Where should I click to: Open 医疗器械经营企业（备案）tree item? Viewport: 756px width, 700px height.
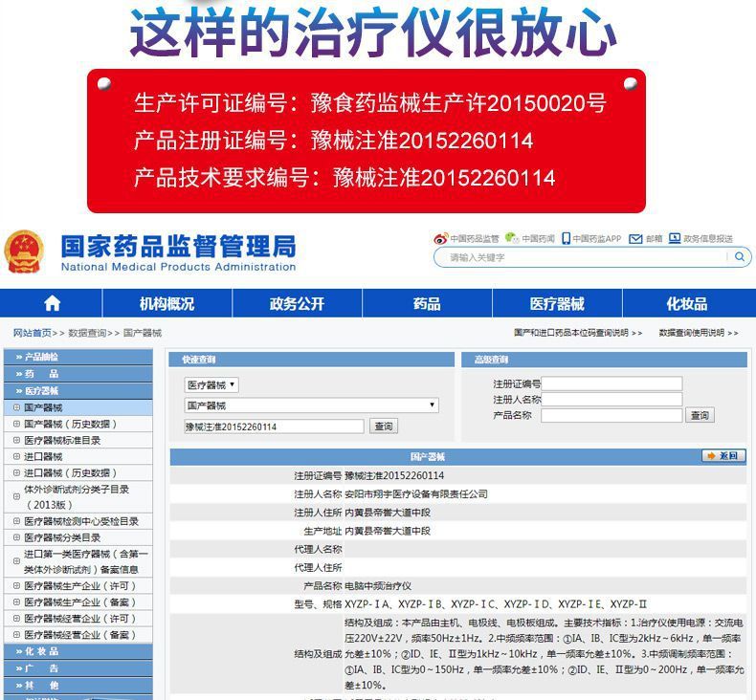pyautogui.click(x=80, y=635)
